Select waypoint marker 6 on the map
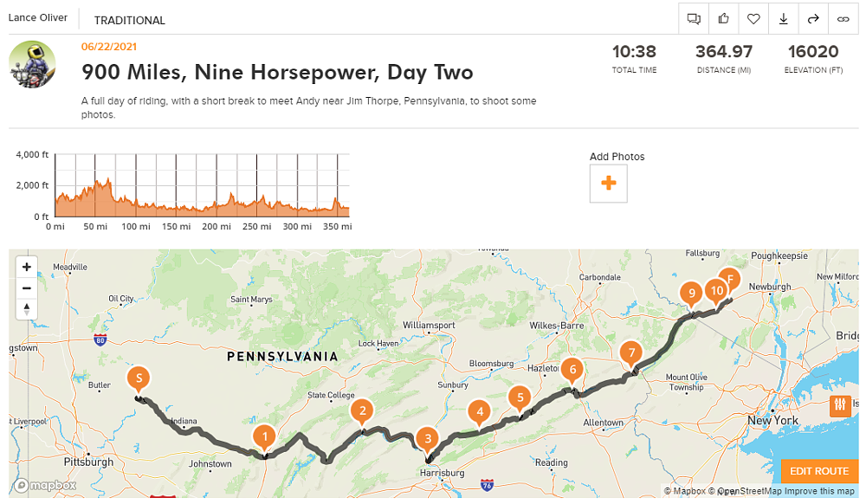The width and height of the screenshot is (866, 504). click(x=572, y=370)
